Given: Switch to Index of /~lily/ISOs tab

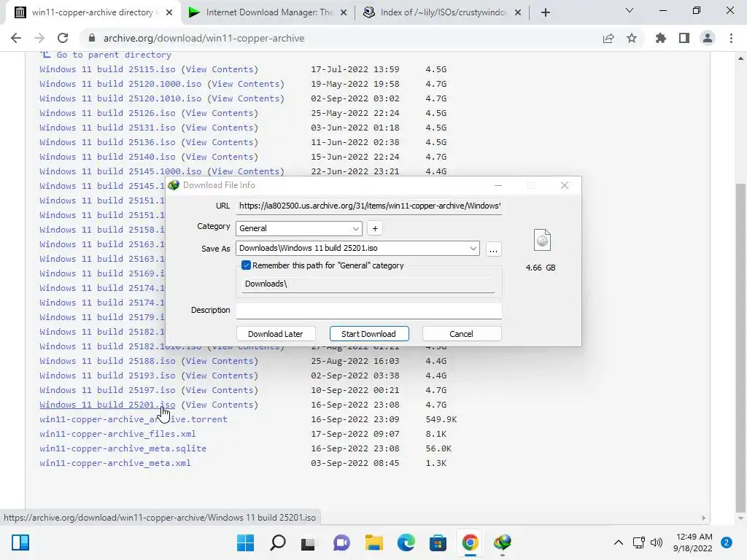Looking at the screenshot, I should point(443,12).
